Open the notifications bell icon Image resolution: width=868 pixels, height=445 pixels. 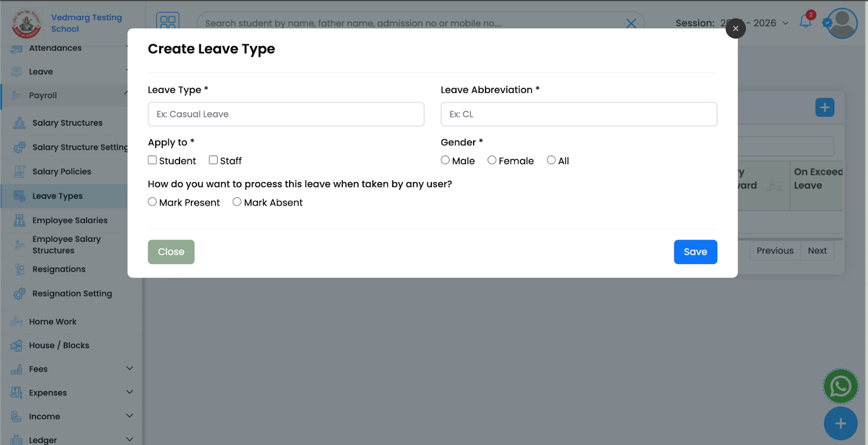pos(806,22)
